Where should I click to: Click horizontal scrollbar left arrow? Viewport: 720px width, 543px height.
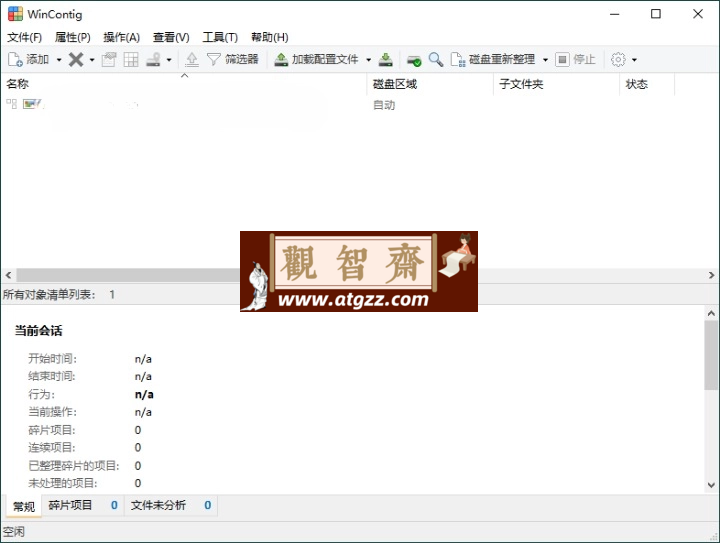pyautogui.click(x=8, y=275)
